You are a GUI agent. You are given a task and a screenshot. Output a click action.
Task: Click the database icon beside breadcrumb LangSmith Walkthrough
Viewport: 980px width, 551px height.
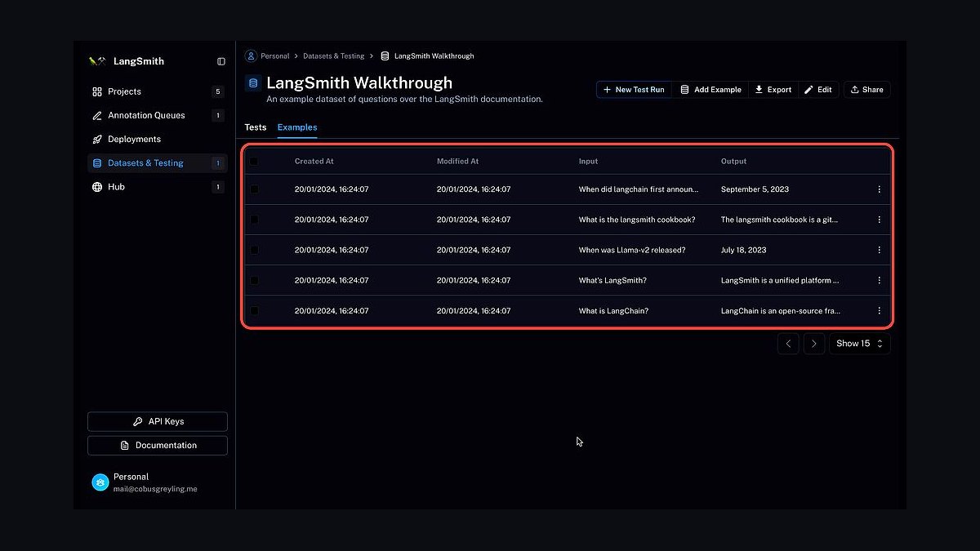pos(385,56)
